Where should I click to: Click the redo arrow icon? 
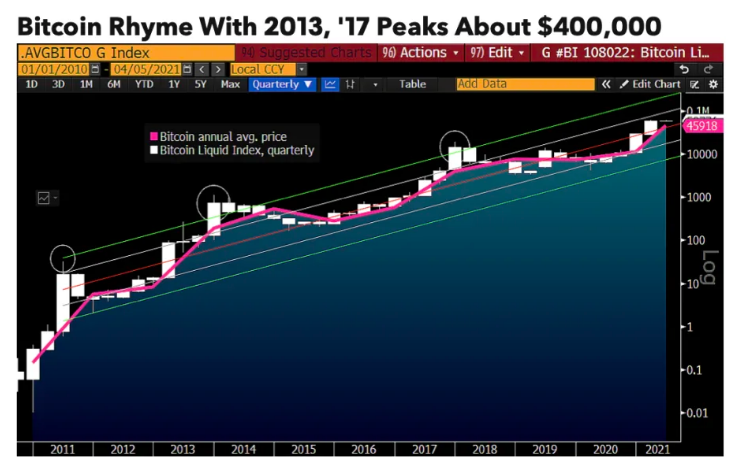click(x=708, y=69)
